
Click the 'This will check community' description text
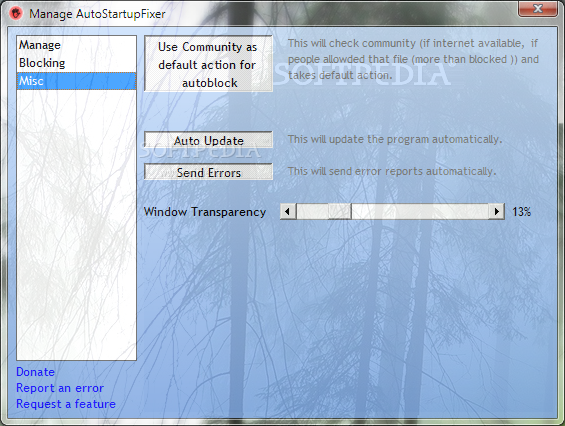(x=413, y=59)
